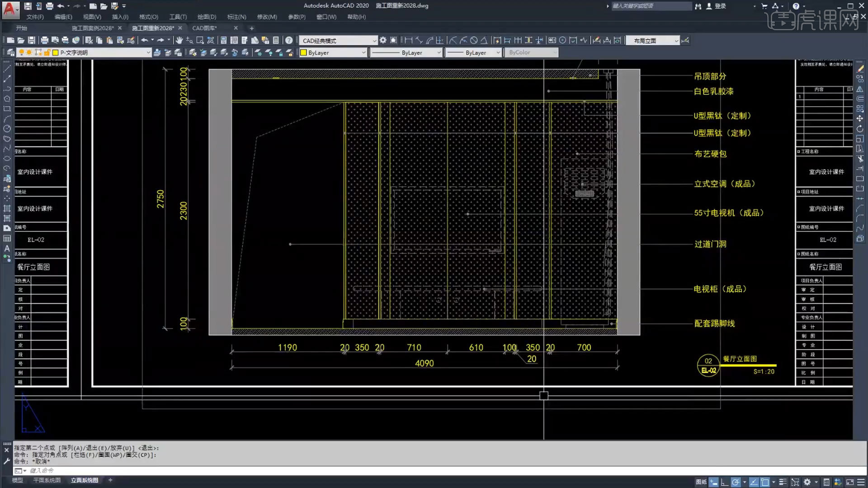This screenshot has width=868, height=488.
Task: Toggle dynamic input in status bar
Action: 713,482
